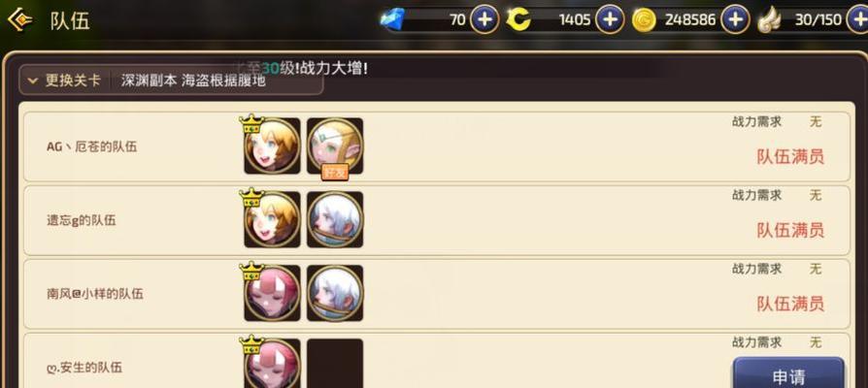View pink-haired leader of 南风@小样's team
868x388 pixels.
tap(272, 293)
